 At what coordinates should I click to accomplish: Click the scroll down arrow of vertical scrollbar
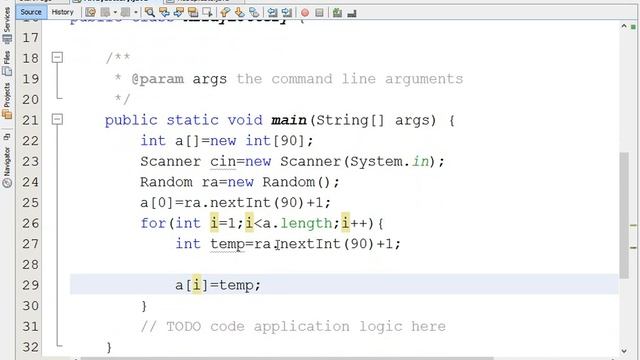point(624,351)
